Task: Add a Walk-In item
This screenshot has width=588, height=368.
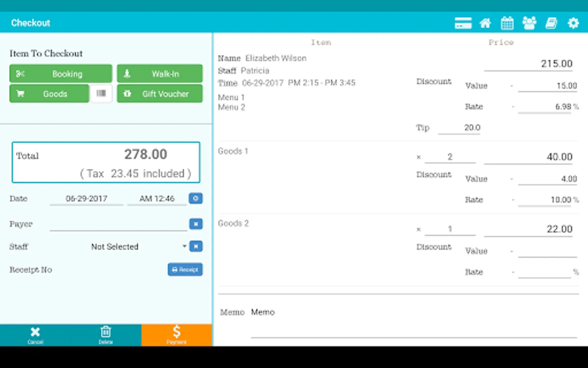Action: [160, 74]
